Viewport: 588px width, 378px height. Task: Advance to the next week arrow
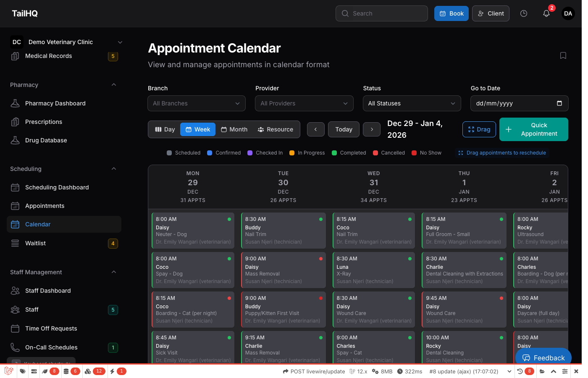point(372,129)
